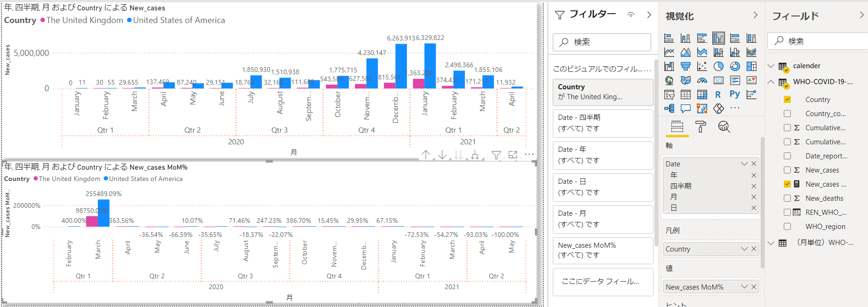Pick the ribbon chart visual
Screen dimensions: 868x307
751,52
